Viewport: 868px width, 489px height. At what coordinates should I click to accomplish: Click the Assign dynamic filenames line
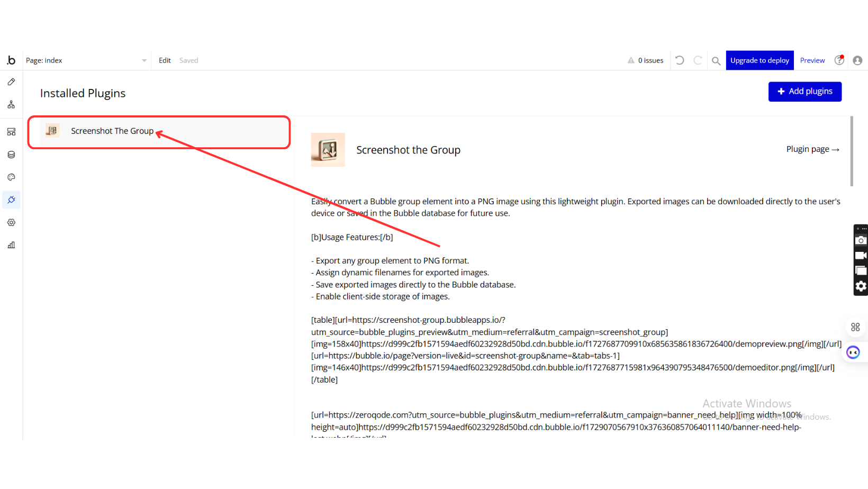tap(400, 273)
